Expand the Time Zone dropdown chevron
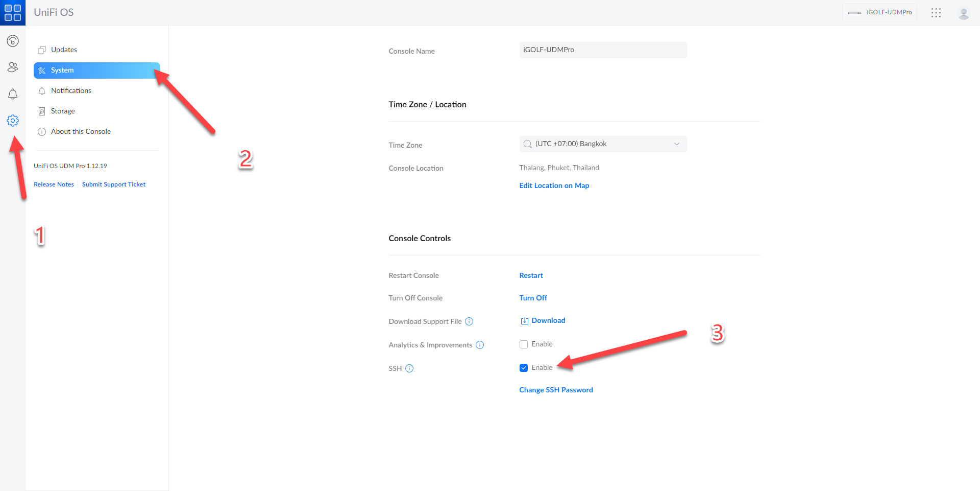The width and height of the screenshot is (980, 491). click(x=677, y=144)
